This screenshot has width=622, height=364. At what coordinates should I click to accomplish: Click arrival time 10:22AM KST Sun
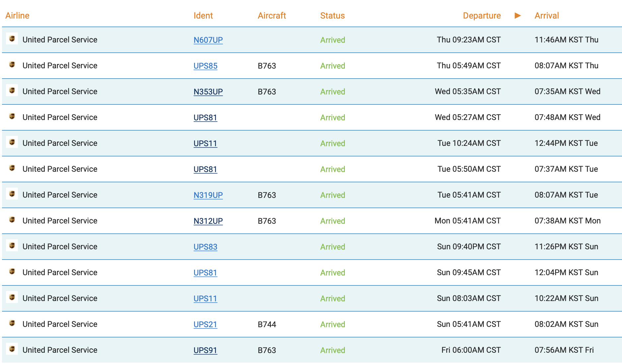567,298
